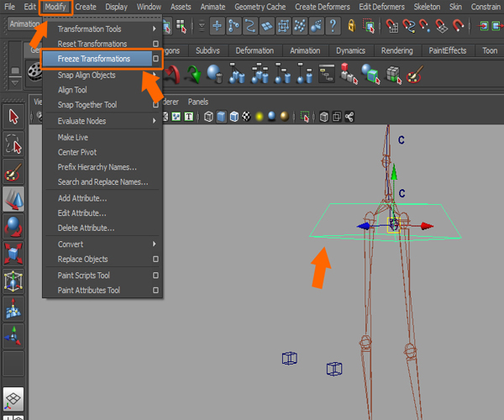This screenshot has height=420, width=504.
Task: Toggle X-ray display cube icon
Action: pos(324,117)
